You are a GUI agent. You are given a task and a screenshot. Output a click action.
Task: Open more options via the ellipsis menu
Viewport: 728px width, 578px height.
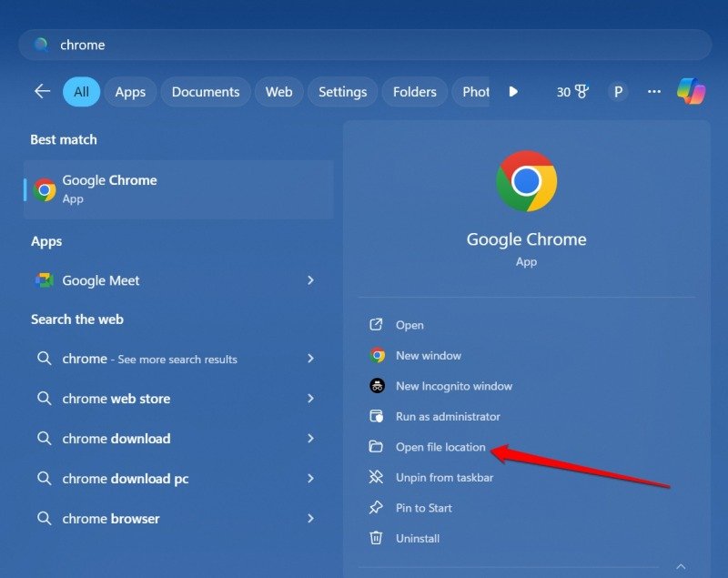pyautogui.click(x=653, y=91)
